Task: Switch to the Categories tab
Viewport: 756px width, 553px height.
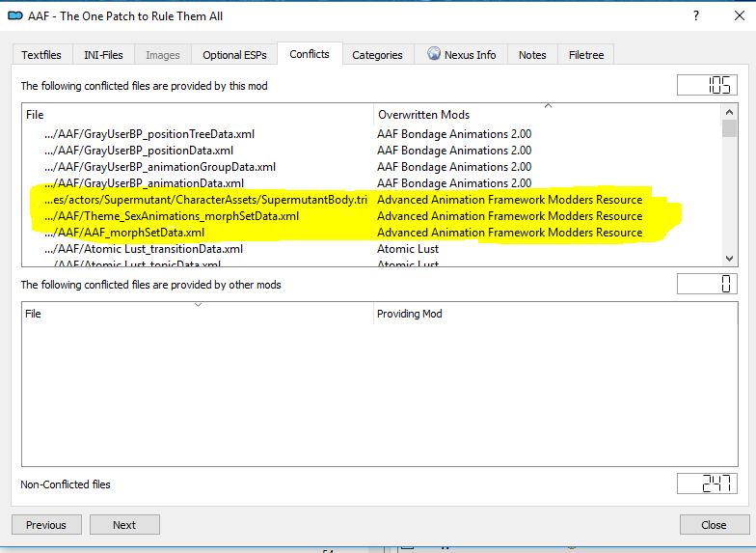Action: click(377, 55)
